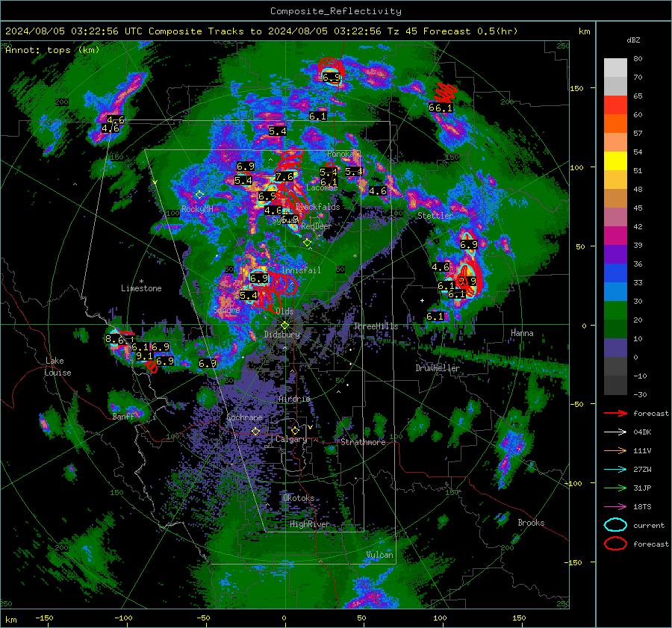Select the cyan 27ZW arrow legend icon
The image size is (672, 628).
(615, 470)
